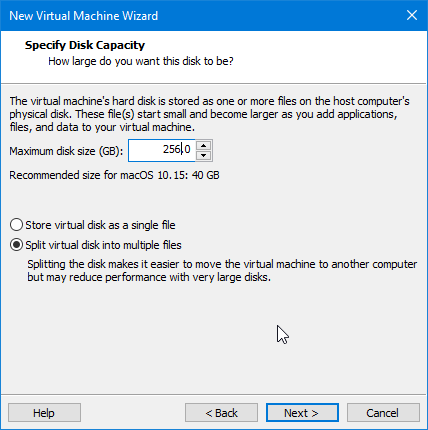This screenshot has width=428, height=430.
Task: Click the 'Maximum disk size (GB):' label
Action: click(66, 151)
